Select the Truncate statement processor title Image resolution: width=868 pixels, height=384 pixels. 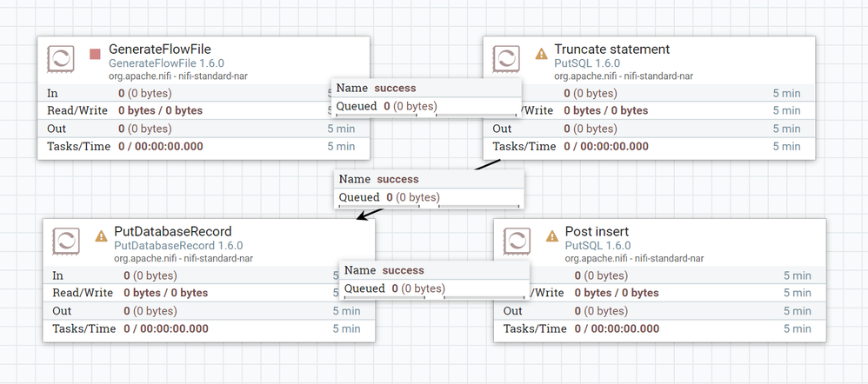611,50
